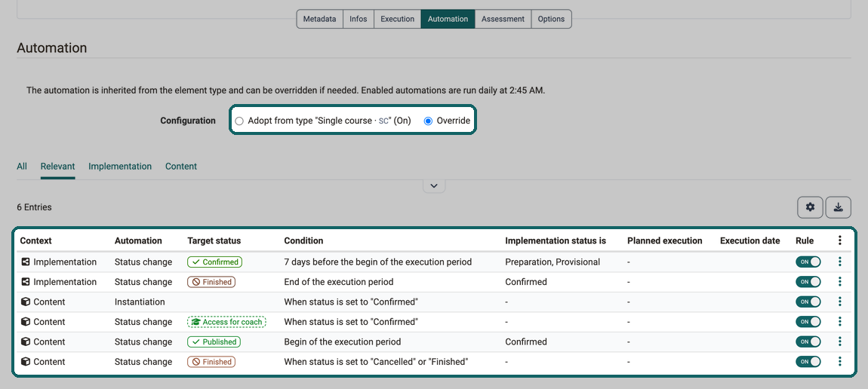
Task: Click the Content cube icon in Instantiation row
Action: 25,302
